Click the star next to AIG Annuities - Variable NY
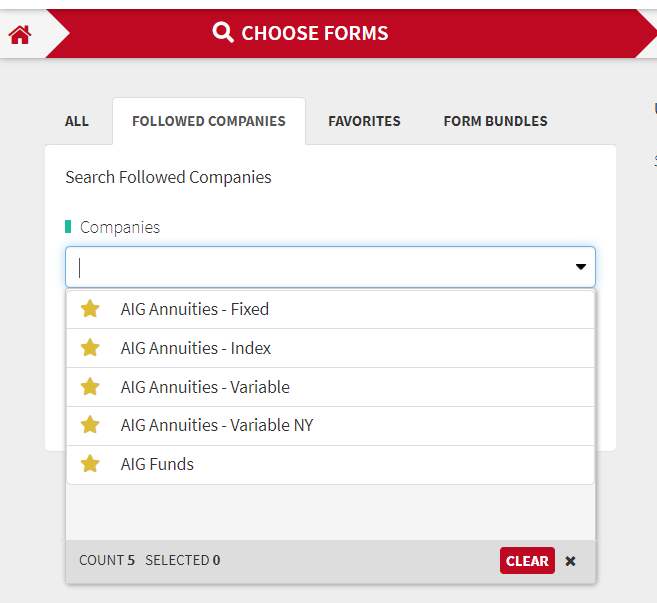 click(90, 425)
